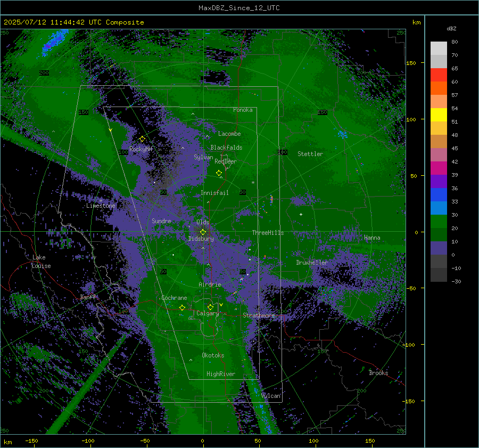This screenshot has height=448, width=479.
Task: Click the Sylvan label
Action: coord(203,157)
